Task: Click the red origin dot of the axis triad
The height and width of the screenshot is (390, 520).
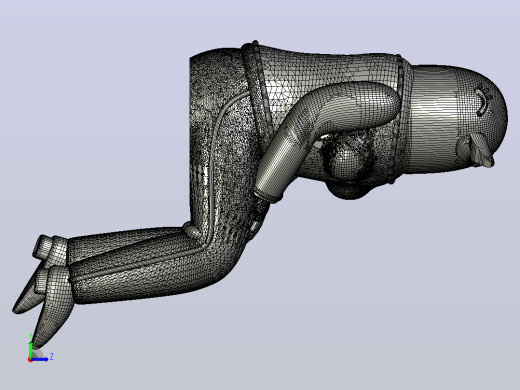Action: (x=30, y=360)
